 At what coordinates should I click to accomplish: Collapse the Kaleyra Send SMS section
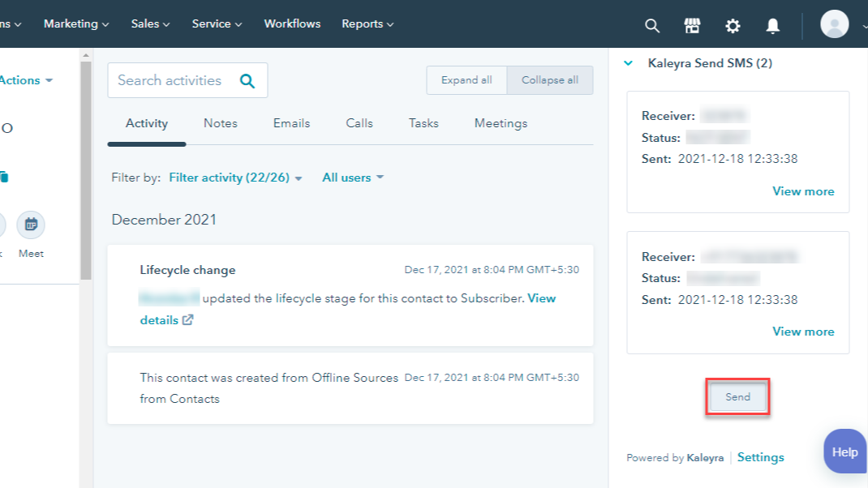(x=629, y=63)
